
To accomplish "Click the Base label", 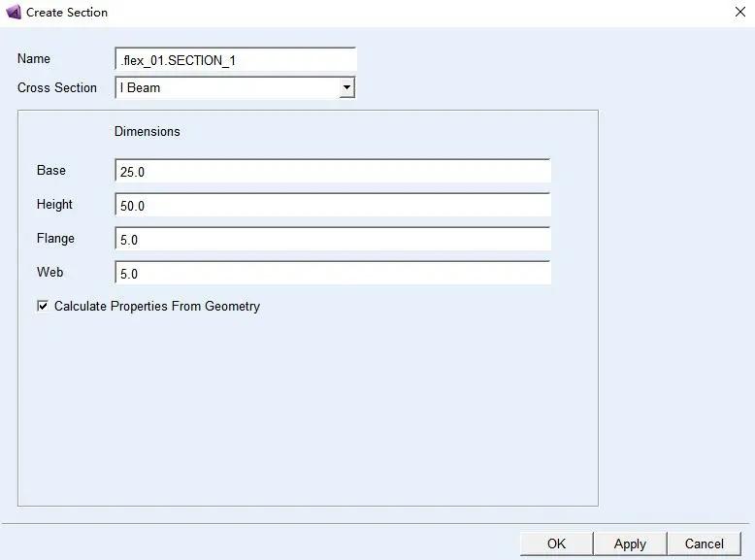I will 51,171.
